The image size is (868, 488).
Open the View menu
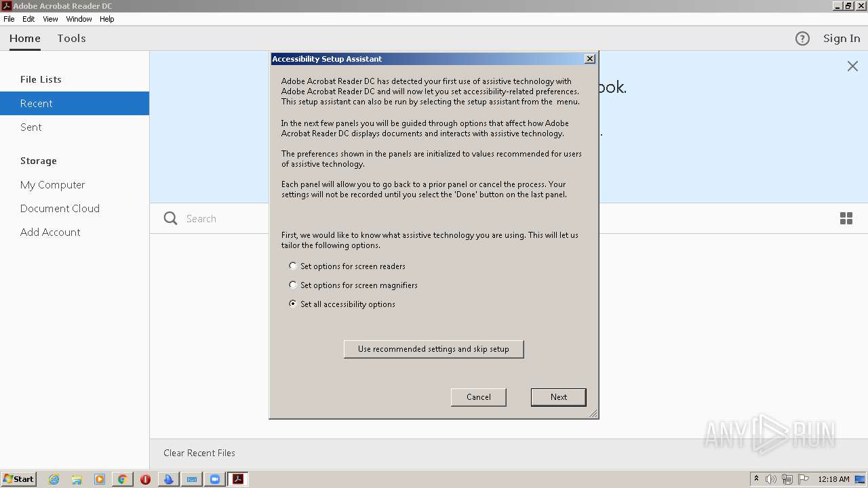click(x=50, y=19)
